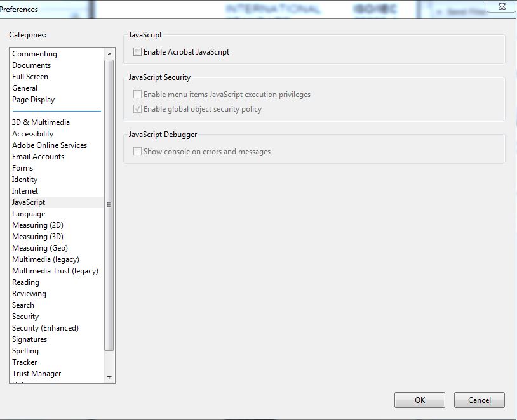The width and height of the screenshot is (517, 420).
Task: Select Page Display preferences
Action: 33,99
